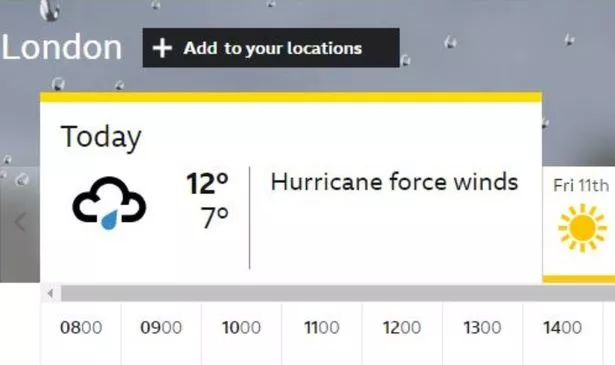Select the 1300 hour column
The image size is (615, 365).
tap(482, 334)
